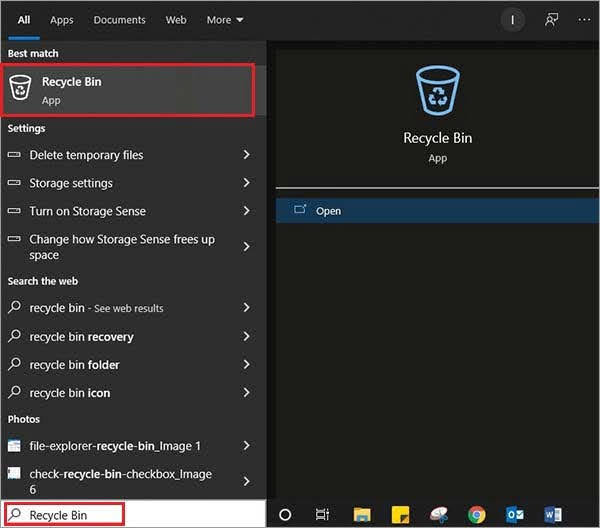Click search icon beside recycle bin recovery
Image resolution: width=600 pixels, height=528 pixels.
coord(15,336)
